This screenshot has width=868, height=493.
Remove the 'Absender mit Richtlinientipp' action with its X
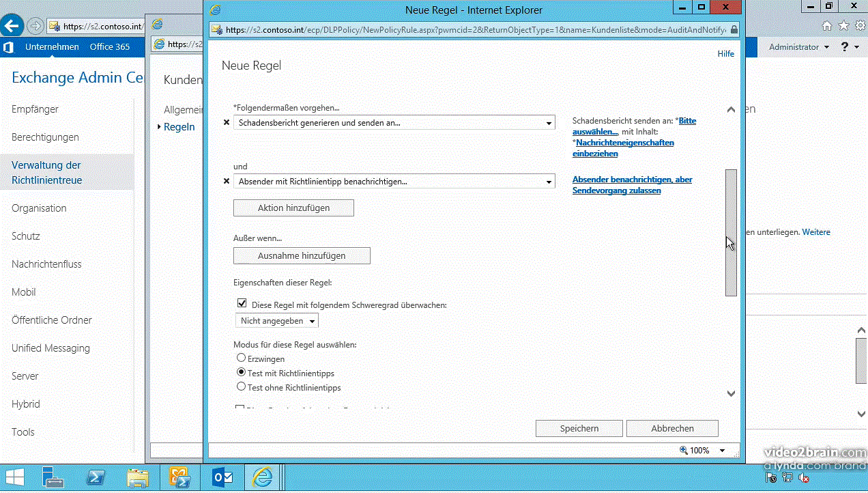point(227,182)
